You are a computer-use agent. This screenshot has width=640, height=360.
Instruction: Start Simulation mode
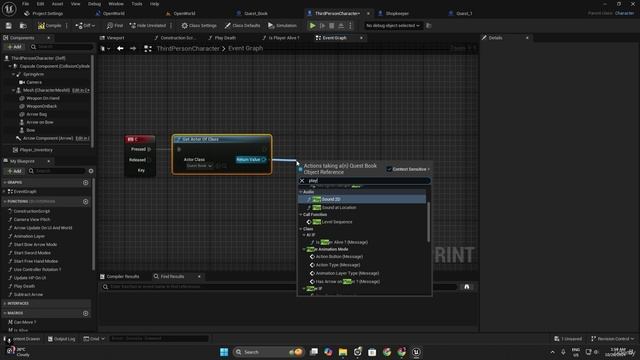282,26
